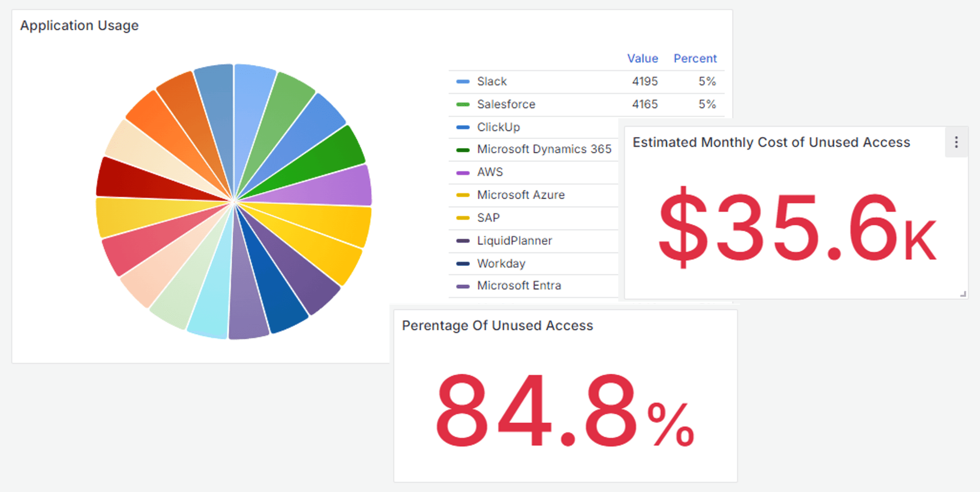This screenshot has width=980, height=492.
Task: Select Slack legend entry
Action: 492,81
